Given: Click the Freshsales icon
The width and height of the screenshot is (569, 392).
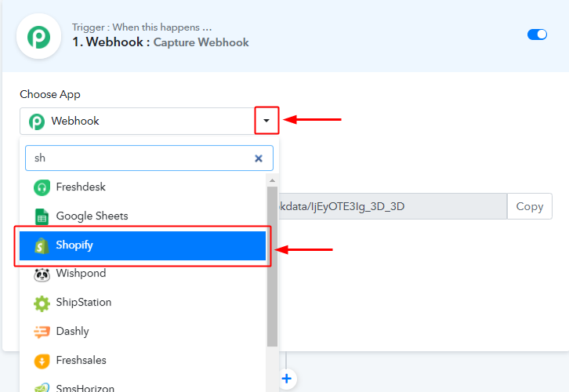Looking at the screenshot, I should 42,361.
